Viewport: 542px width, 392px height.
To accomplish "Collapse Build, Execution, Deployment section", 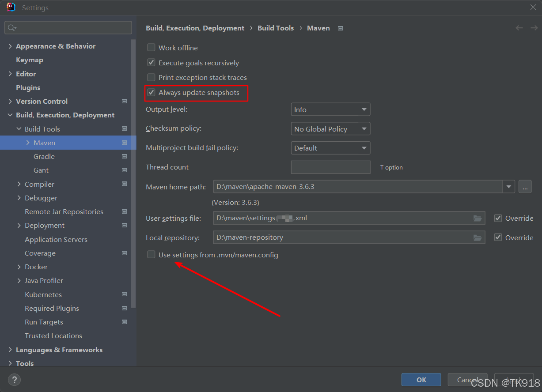I will pyautogui.click(x=10, y=115).
